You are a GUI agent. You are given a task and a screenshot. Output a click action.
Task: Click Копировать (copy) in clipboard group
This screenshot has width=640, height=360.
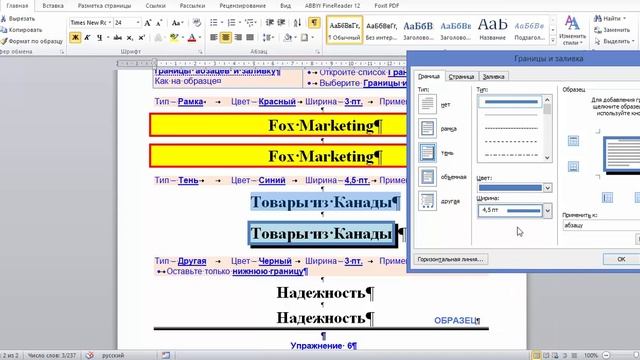click(x=21, y=30)
